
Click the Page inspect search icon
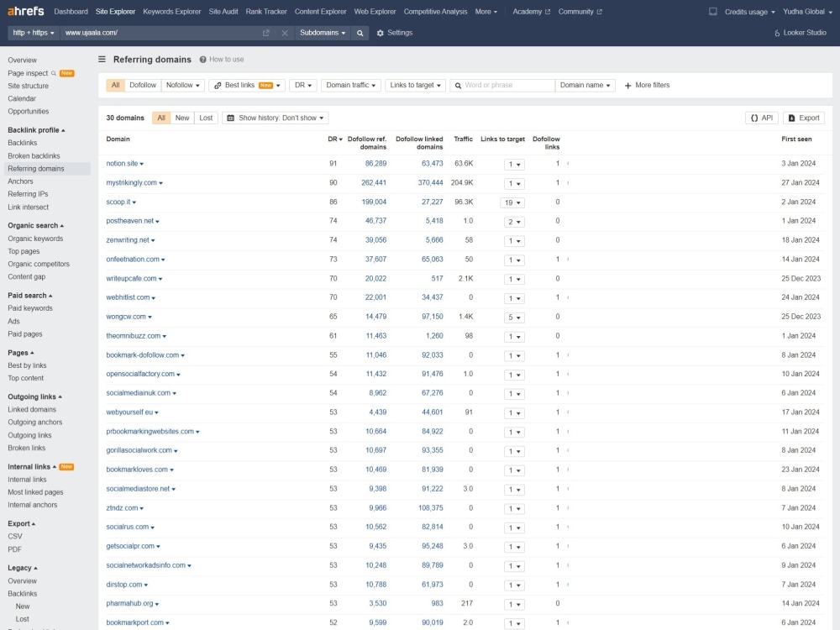coord(54,73)
